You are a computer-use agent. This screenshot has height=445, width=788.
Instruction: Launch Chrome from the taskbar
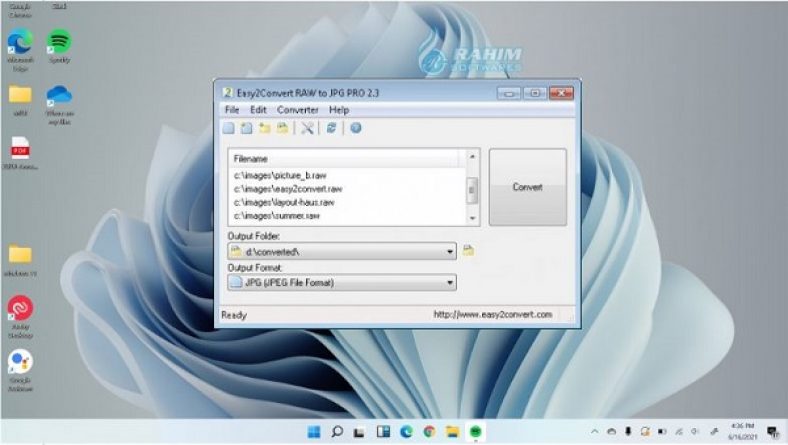[429, 431]
